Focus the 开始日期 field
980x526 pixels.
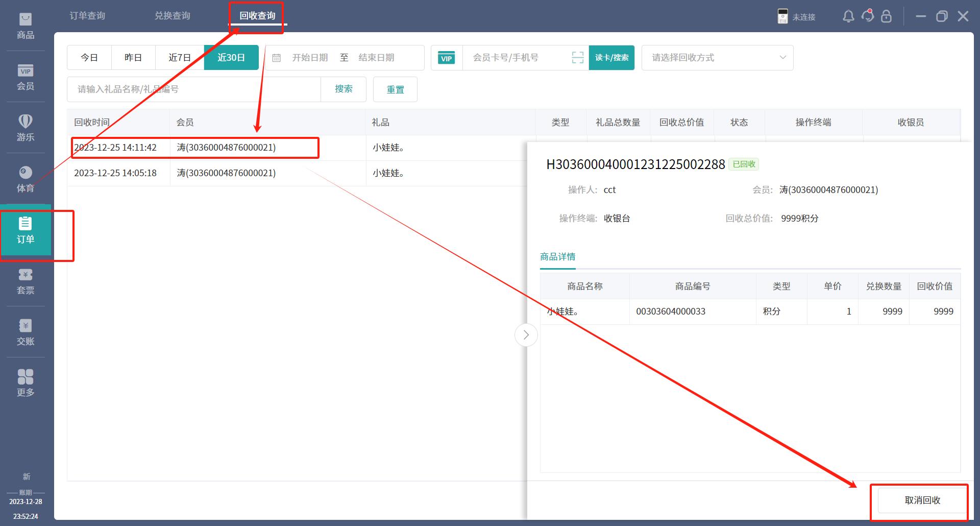(310, 58)
